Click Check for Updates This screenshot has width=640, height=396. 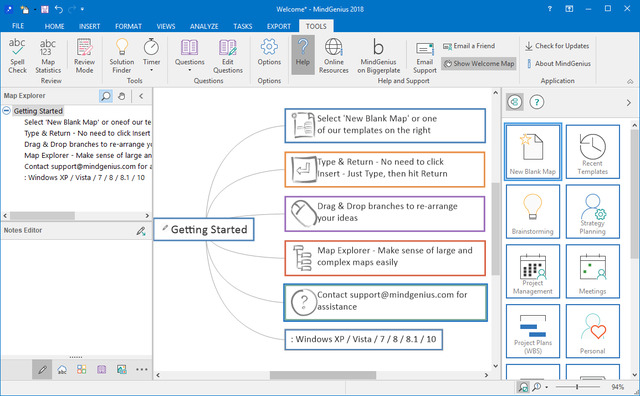557,46
